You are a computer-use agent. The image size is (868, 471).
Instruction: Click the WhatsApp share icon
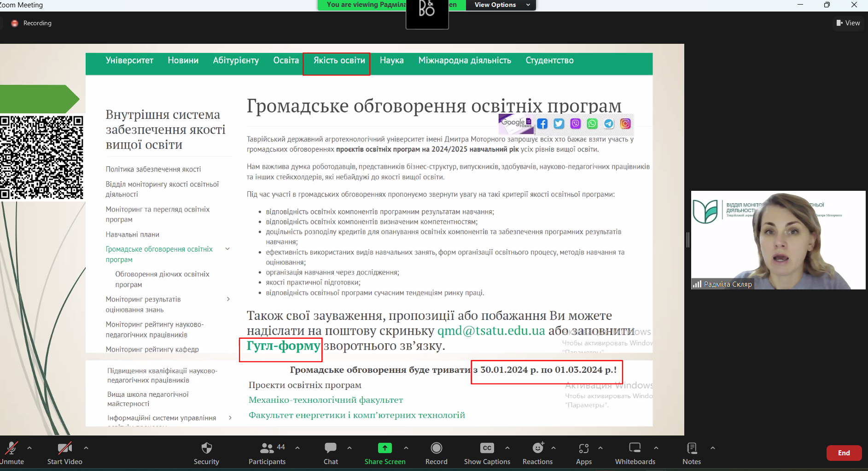tap(592, 124)
